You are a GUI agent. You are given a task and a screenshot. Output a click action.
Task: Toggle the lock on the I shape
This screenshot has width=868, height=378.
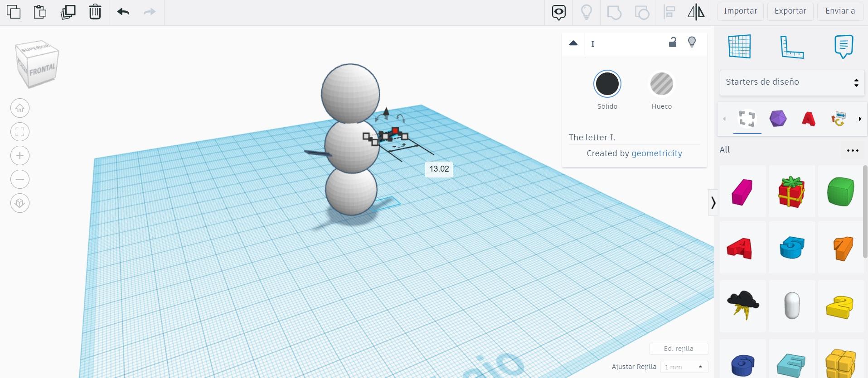673,43
